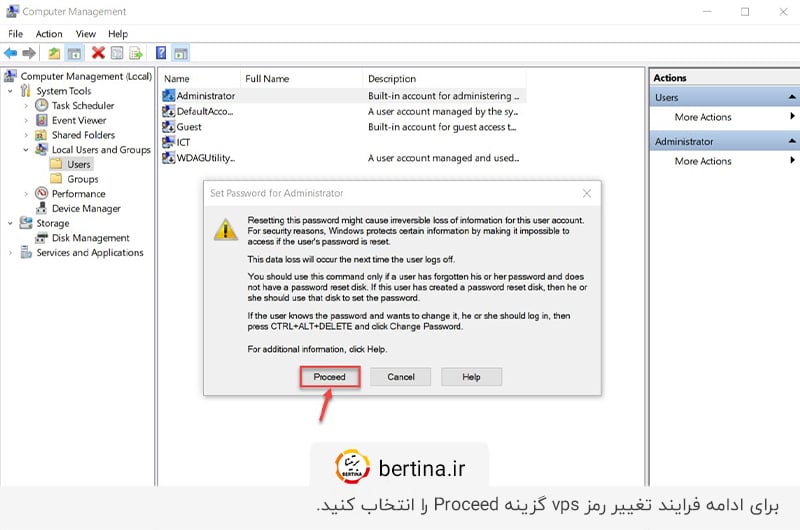Click 'Built-in account for guest access' description
800x530 pixels.
(x=442, y=127)
